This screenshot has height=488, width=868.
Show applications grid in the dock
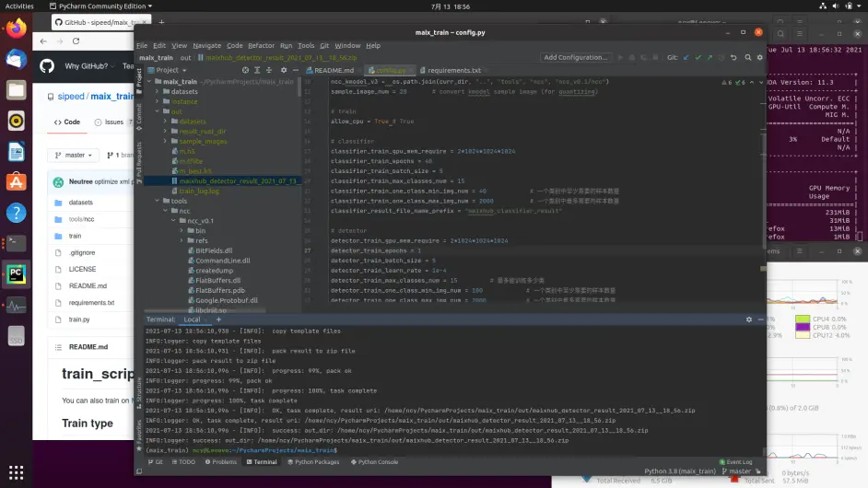click(16, 472)
